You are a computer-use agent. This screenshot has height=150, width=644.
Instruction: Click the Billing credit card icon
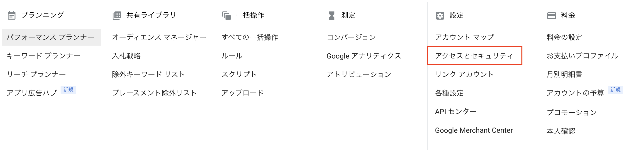click(x=551, y=16)
